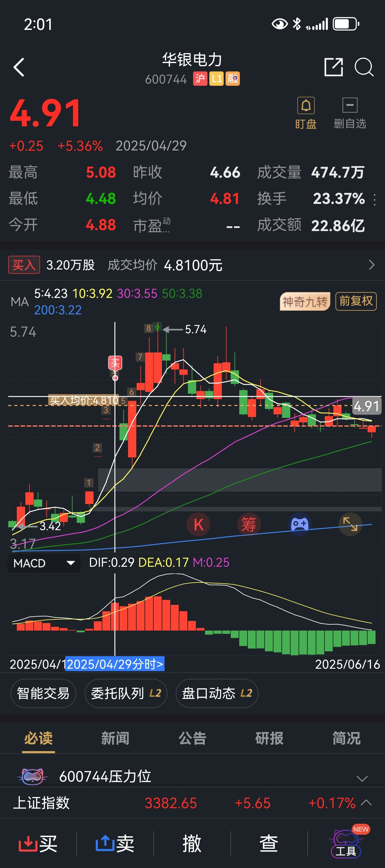Tap the 成交额 22.86亿 value
385x868 pixels.
pos(338,226)
